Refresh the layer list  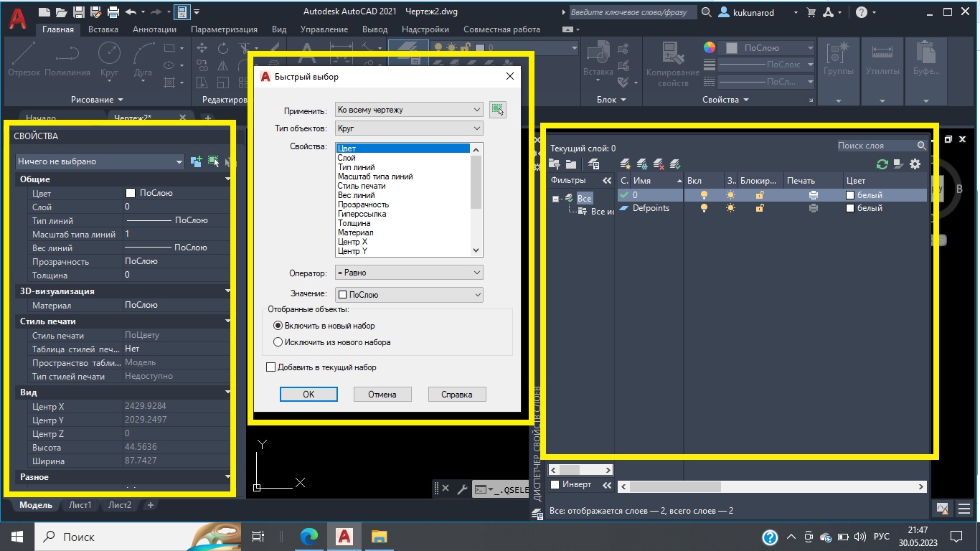(x=882, y=164)
